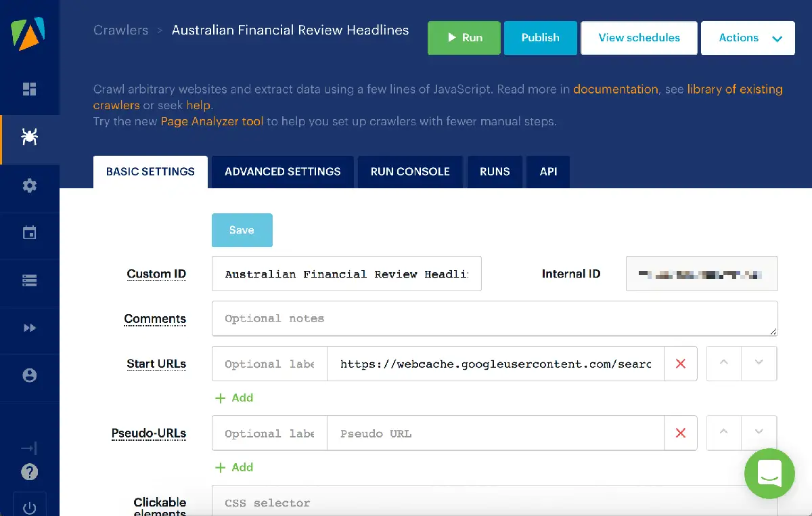Expand the Actions dropdown
The width and height of the screenshot is (812, 516).
tap(748, 38)
